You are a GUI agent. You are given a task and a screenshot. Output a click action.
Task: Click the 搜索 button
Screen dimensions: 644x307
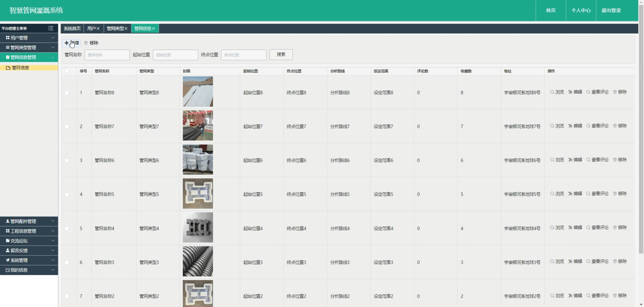(x=281, y=55)
